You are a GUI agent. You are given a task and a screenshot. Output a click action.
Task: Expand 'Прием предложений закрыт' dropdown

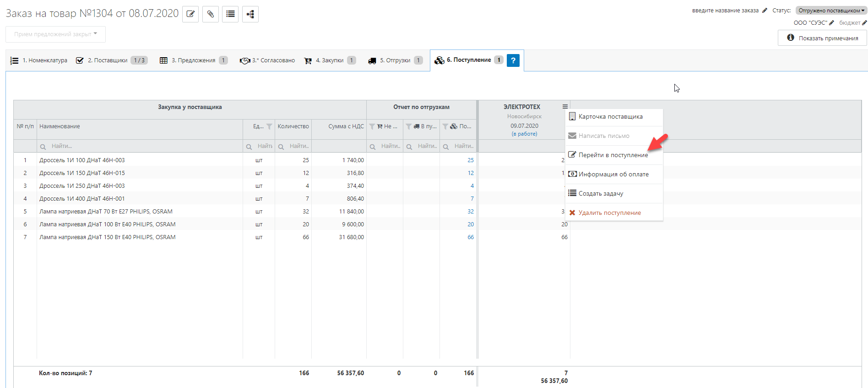[x=55, y=34]
